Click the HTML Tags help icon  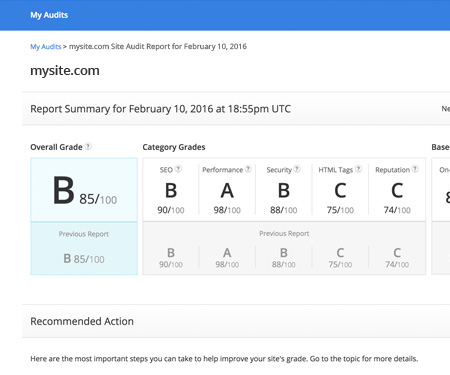[x=358, y=169]
